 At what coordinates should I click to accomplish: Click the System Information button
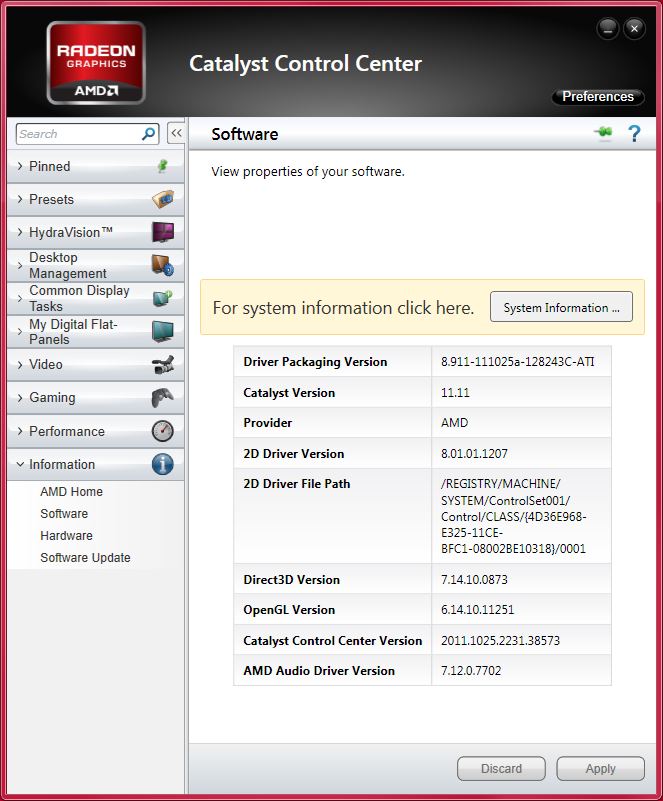[561, 307]
